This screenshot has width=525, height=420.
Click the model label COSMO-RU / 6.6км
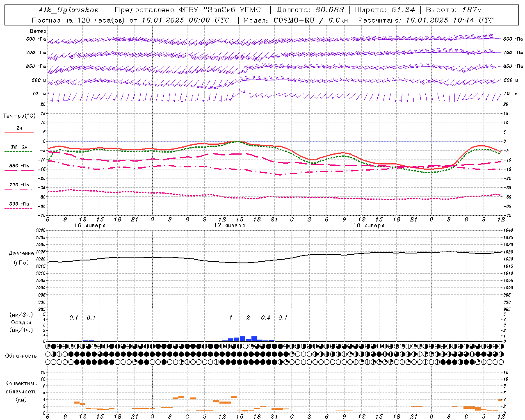point(310,20)
